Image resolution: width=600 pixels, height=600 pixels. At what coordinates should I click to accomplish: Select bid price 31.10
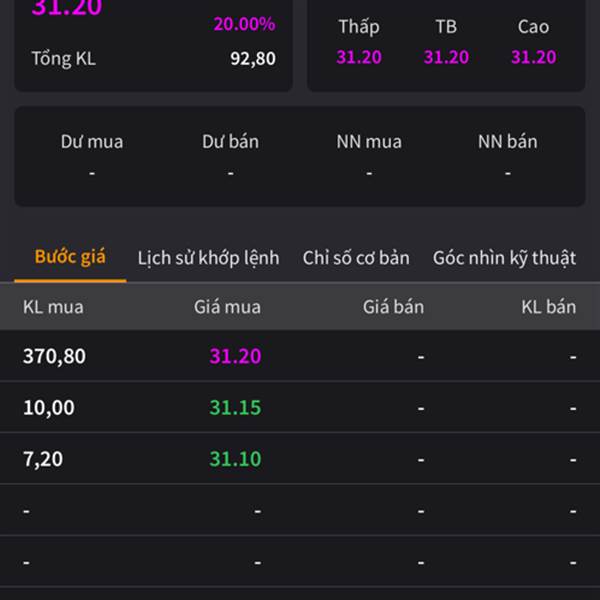coord(235,458)
